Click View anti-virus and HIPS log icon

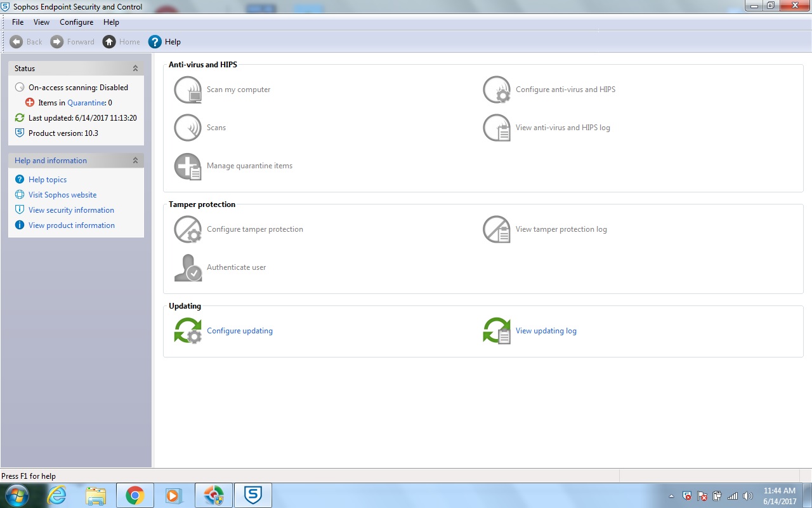497,128
